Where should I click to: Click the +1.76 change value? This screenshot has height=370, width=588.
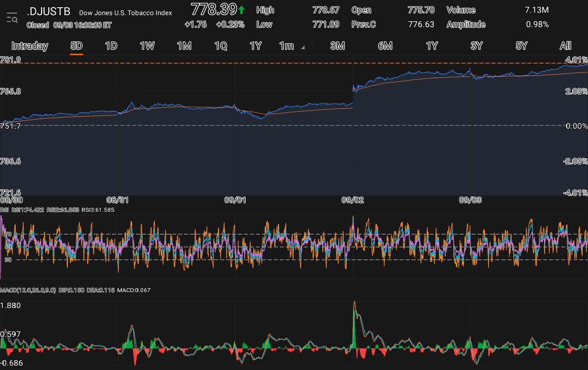pos(195,24)
